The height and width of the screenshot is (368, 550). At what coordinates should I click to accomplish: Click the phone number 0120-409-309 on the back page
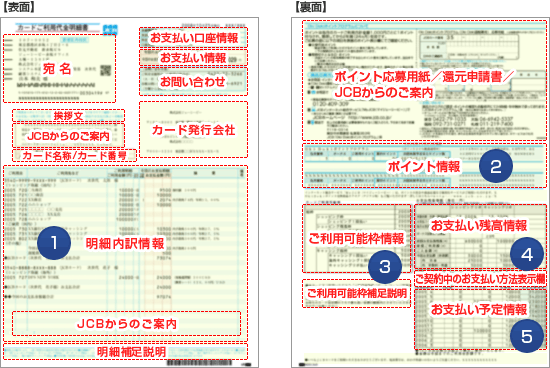point(330,104)
